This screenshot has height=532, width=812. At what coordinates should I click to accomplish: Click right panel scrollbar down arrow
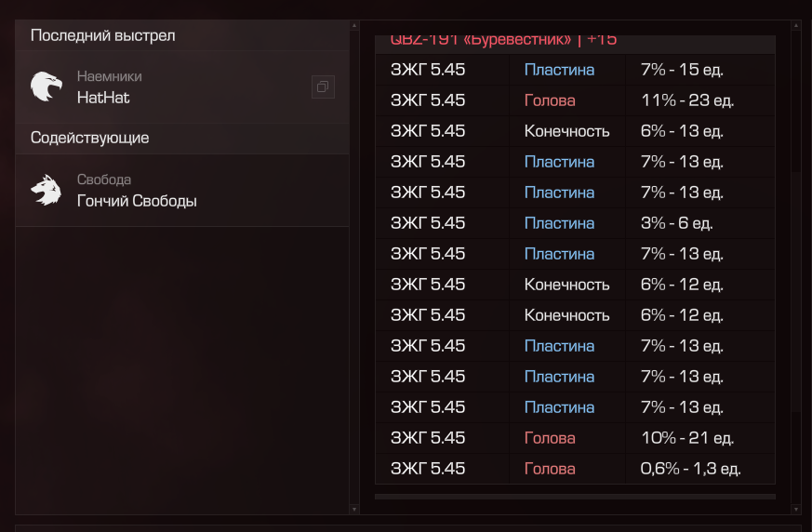coord(796,509)
